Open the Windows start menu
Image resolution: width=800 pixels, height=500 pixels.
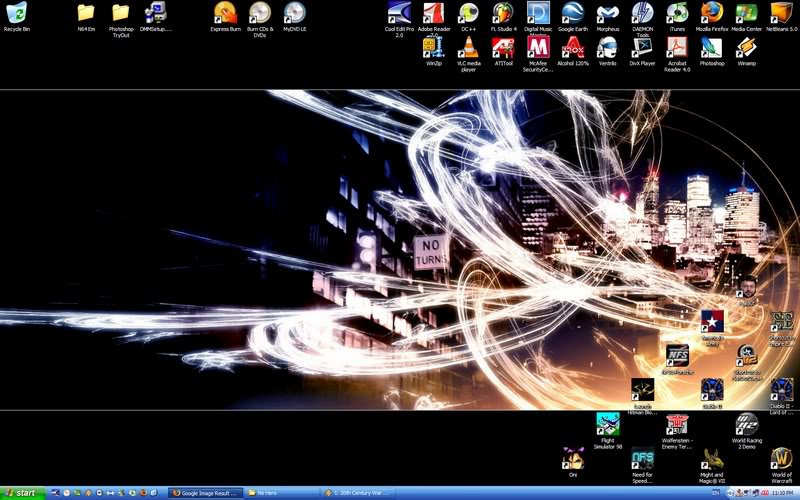point(23,493)
